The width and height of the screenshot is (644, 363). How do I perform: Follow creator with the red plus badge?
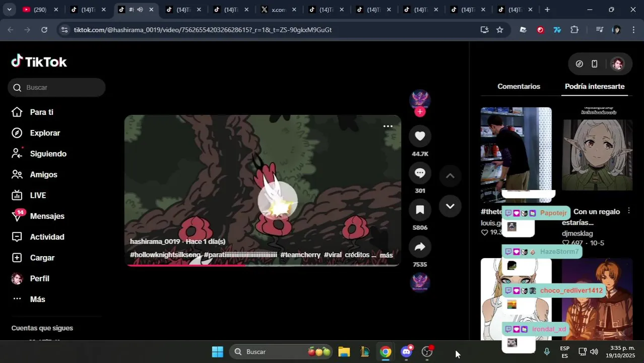coord(420,112)
